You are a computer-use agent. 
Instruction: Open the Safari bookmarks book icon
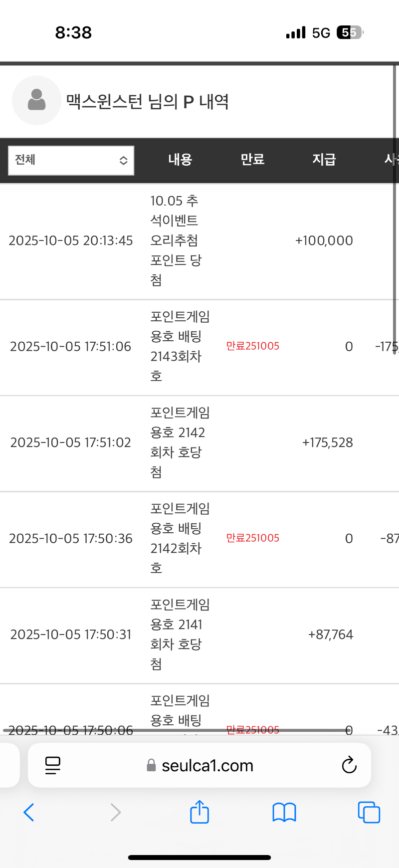284,812
